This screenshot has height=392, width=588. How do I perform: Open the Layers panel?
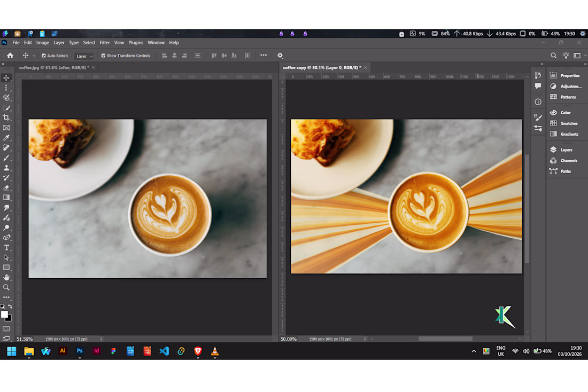point(566,150)
